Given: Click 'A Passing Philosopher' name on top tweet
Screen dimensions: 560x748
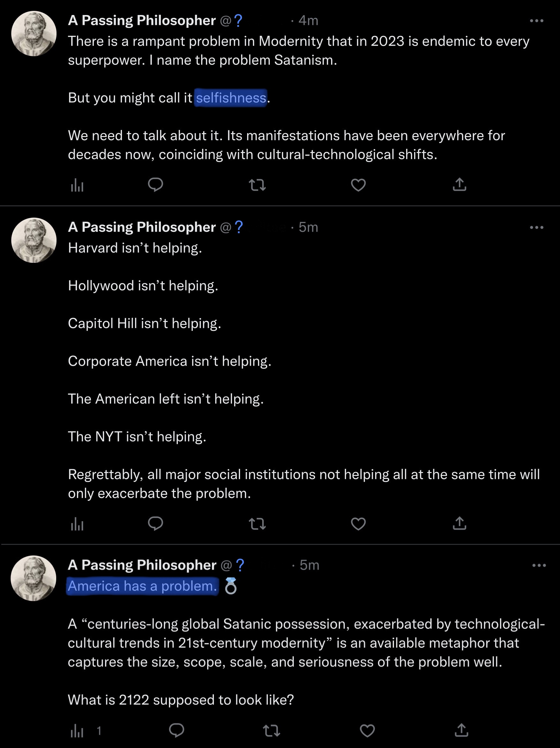Looking at the screenshot, I should [x=142, y=21].
